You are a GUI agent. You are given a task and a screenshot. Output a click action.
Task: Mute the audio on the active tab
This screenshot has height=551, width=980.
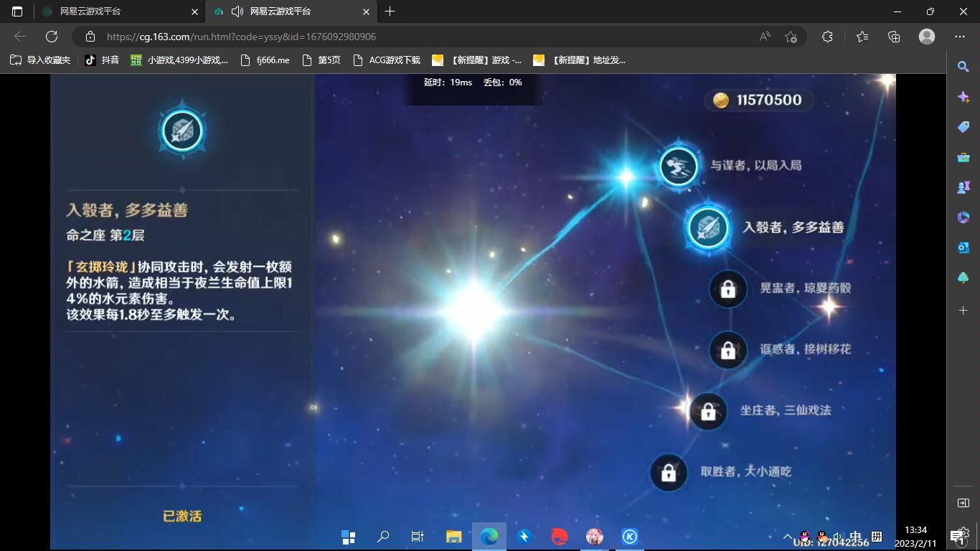click(237, 11)
